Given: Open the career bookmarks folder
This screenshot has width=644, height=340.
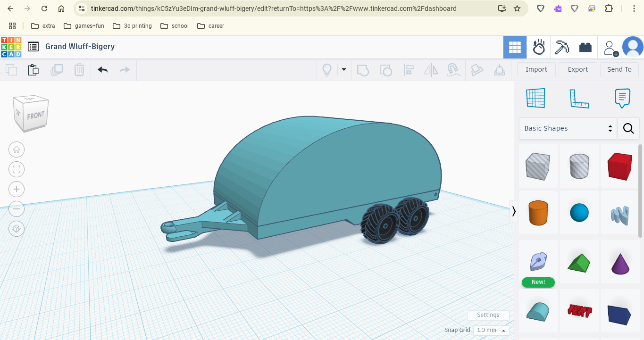Looking at the screenshot, I should pyautogui.click(x=211, y=26).
